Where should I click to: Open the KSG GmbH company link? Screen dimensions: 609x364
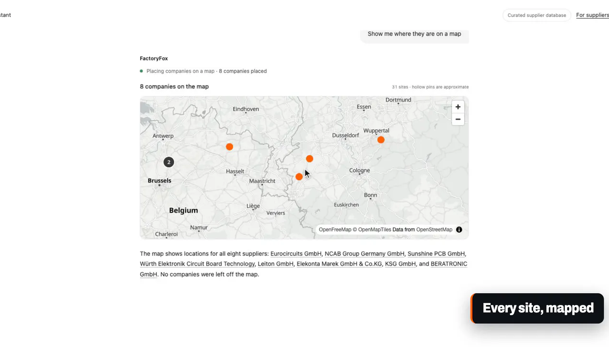click(400, 264)
